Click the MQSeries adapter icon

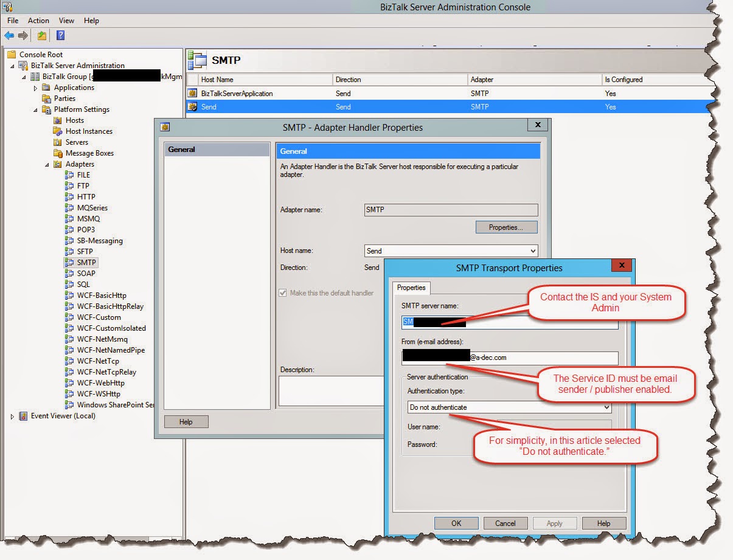click(x=69, y=208)
